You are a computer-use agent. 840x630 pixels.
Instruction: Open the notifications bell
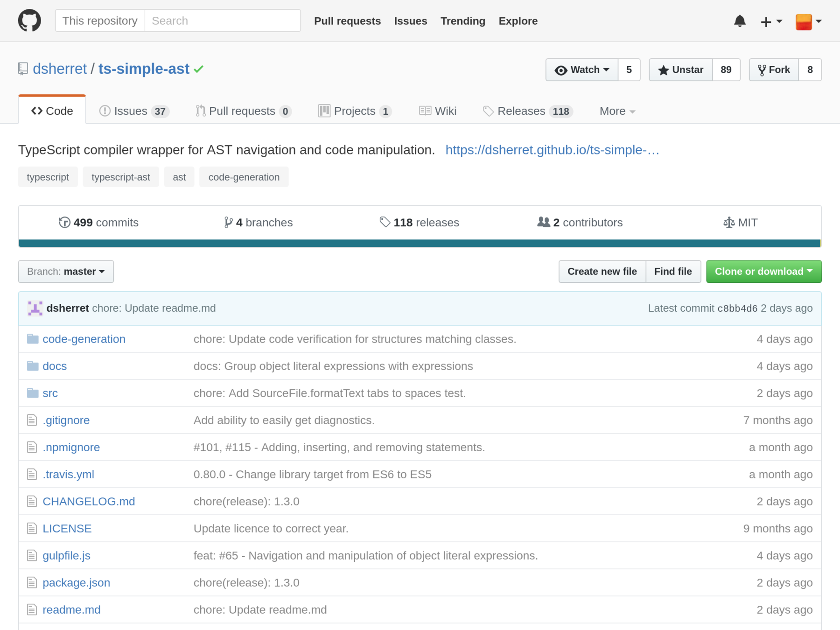pos(740,21)
